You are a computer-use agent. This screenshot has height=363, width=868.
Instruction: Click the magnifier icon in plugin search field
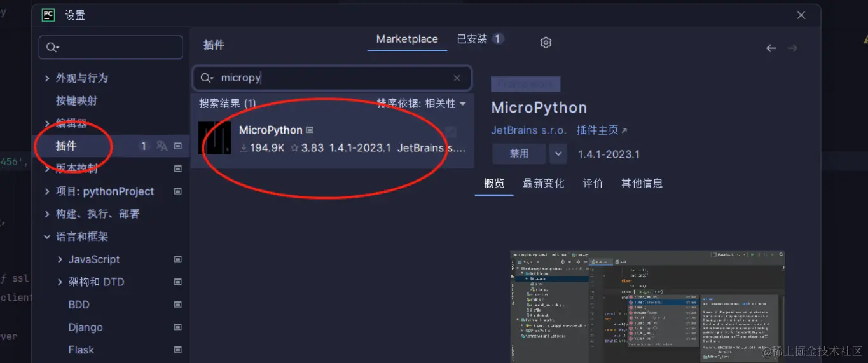point(207,78)
